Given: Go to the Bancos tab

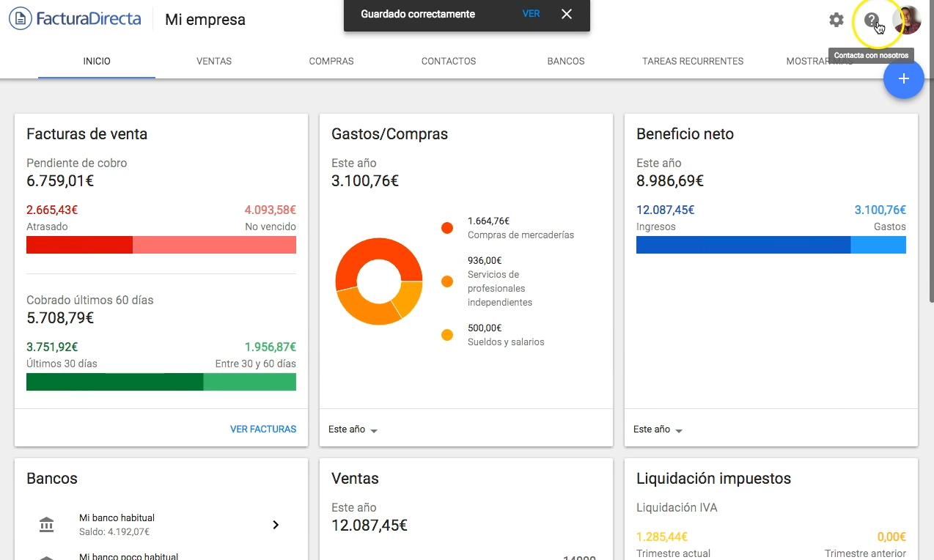Looking at the screenshot, I should [x=566, y=61].
